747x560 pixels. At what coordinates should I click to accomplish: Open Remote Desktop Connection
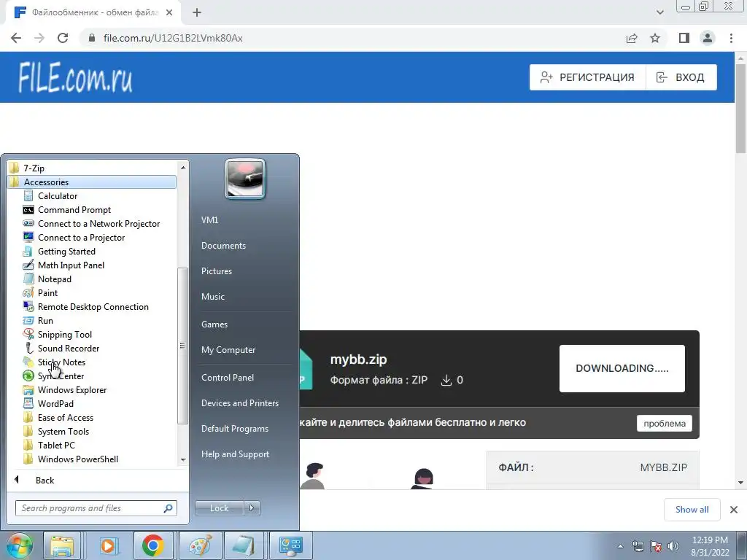[93, 307]
